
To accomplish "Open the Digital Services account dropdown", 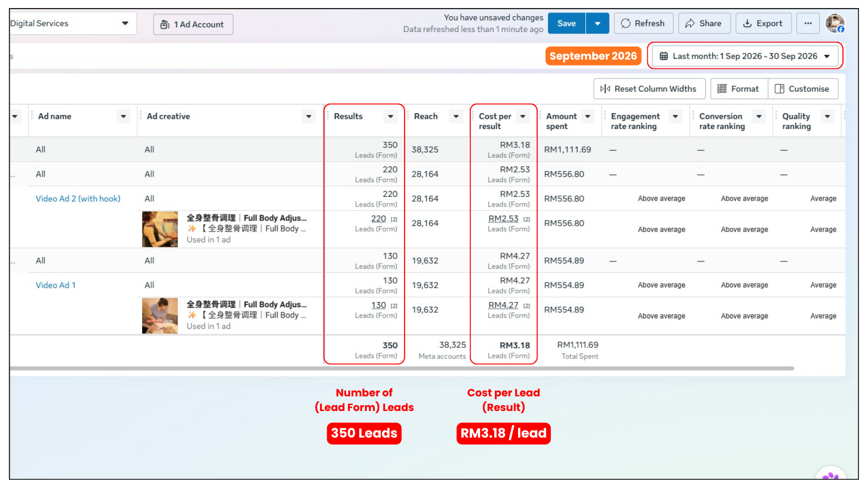I will pyautogui.click(x=73, y=23).
